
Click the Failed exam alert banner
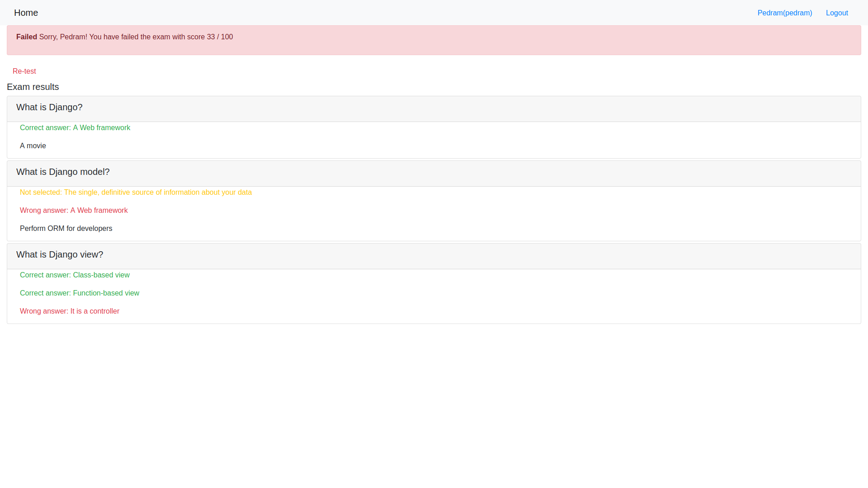click(x=497, y=43)
